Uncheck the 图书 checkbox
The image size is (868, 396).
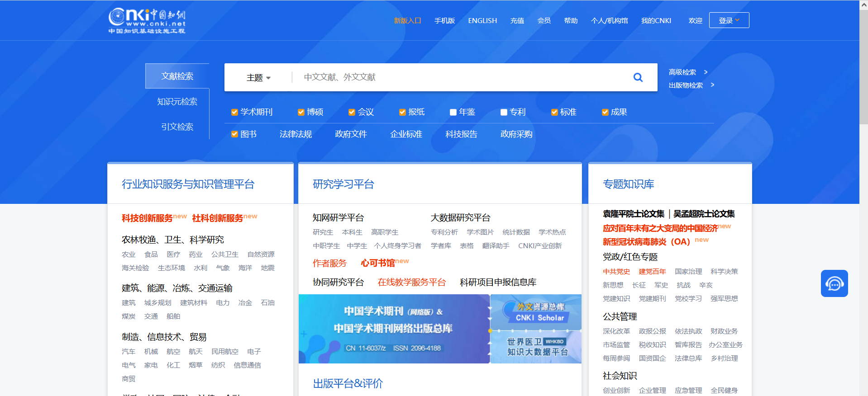[234, 134]
